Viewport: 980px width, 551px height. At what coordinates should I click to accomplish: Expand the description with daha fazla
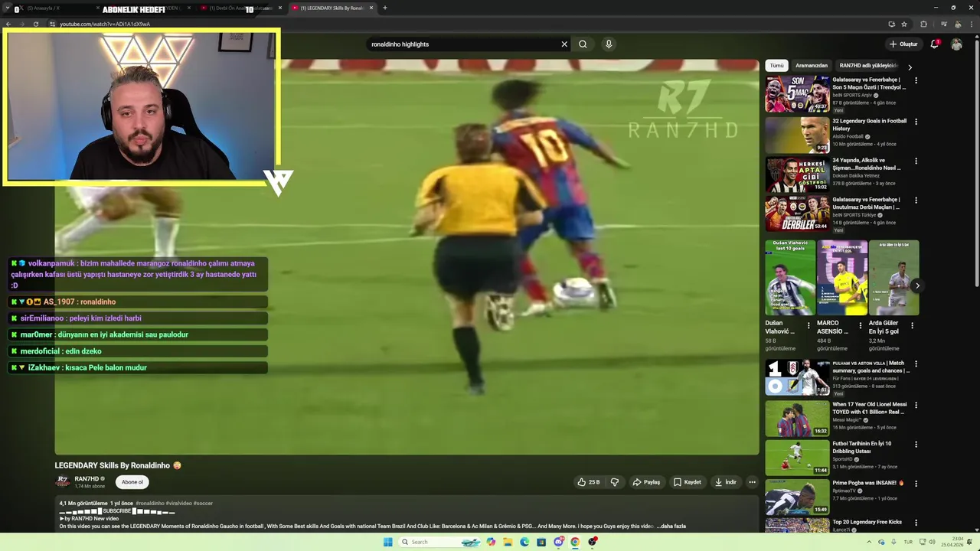pos(672,527)
